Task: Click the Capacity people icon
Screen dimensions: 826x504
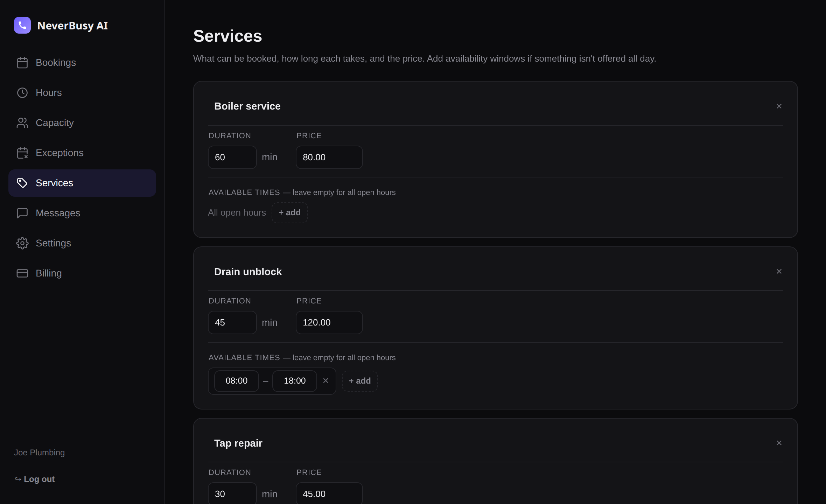Action: pos(22,123)
